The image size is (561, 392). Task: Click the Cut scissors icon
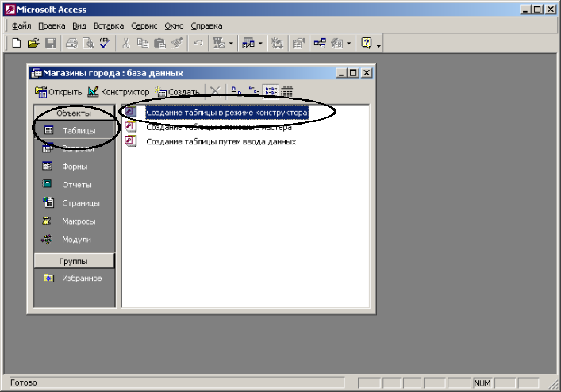pos(126,44)
